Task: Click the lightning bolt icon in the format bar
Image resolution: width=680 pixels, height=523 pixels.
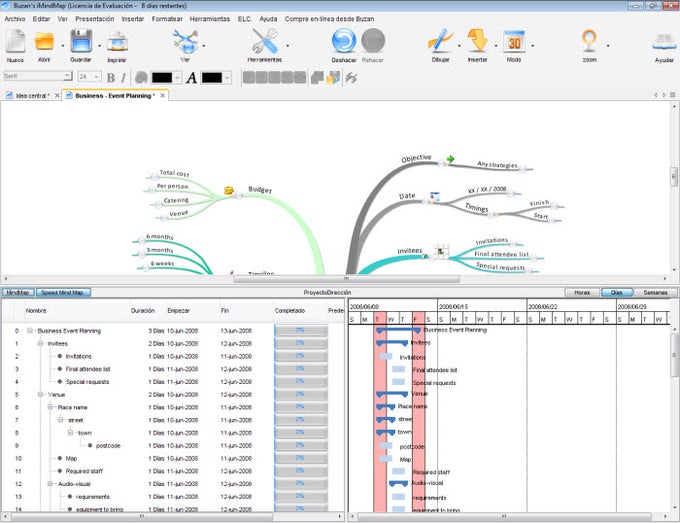Action: 351,78
